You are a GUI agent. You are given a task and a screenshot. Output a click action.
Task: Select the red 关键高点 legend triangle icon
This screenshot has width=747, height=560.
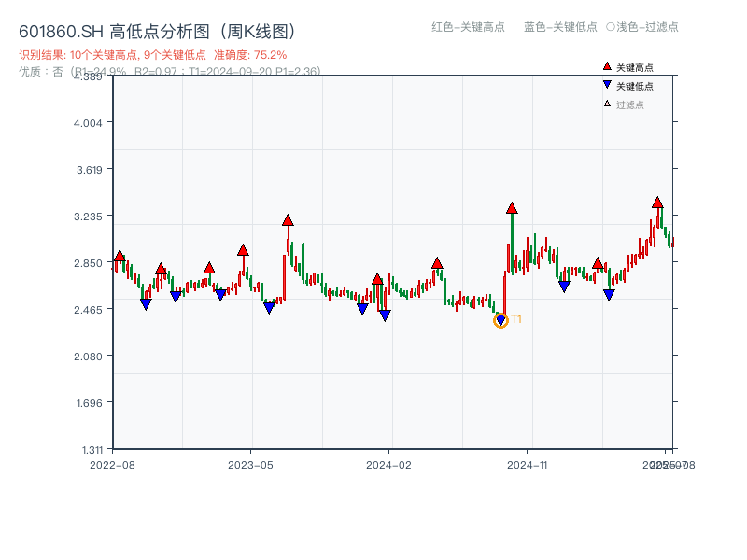(606, 66)
